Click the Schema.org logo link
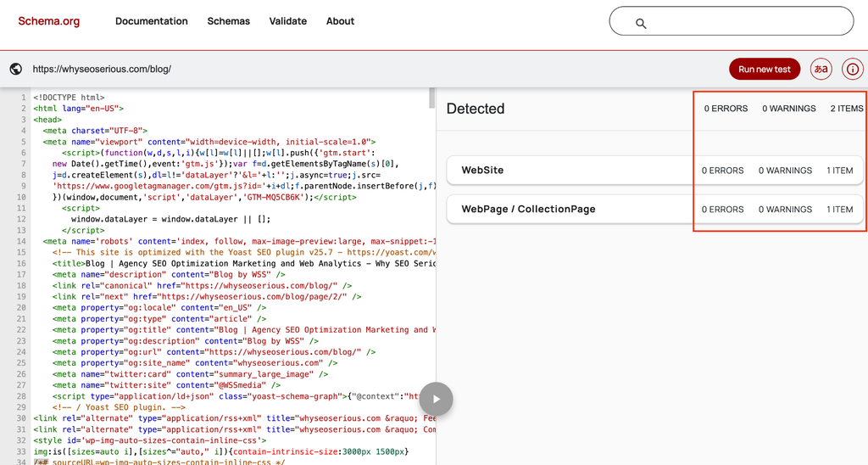The width and height of the screenshot is (868, 465). 48,21
